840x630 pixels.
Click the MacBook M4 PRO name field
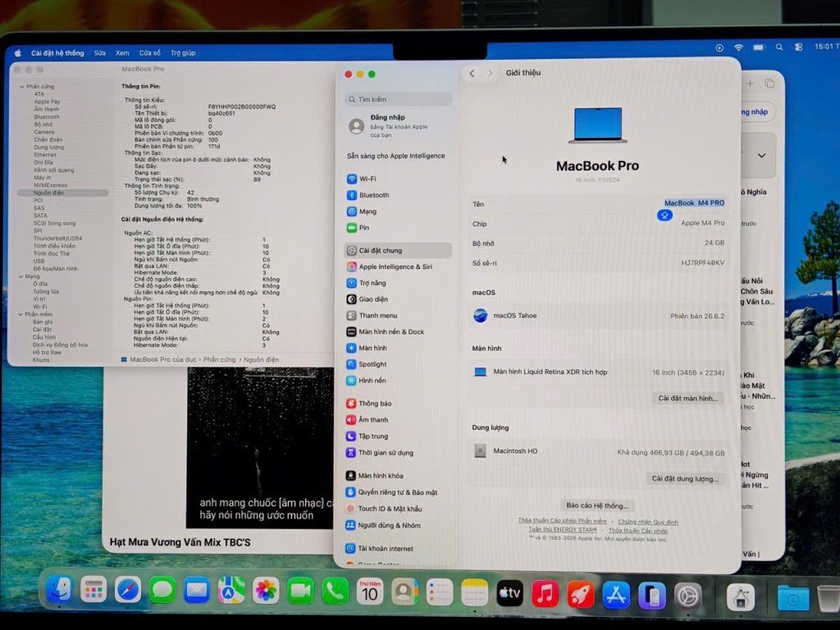pyautogui.click(x=694, y=203)
